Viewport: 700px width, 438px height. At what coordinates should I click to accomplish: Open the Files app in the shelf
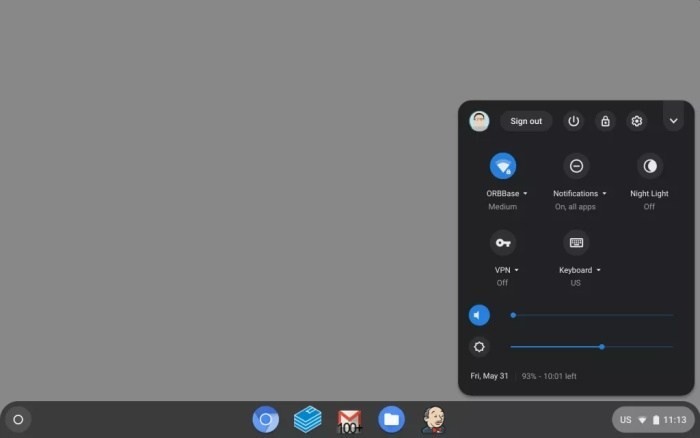391,420
